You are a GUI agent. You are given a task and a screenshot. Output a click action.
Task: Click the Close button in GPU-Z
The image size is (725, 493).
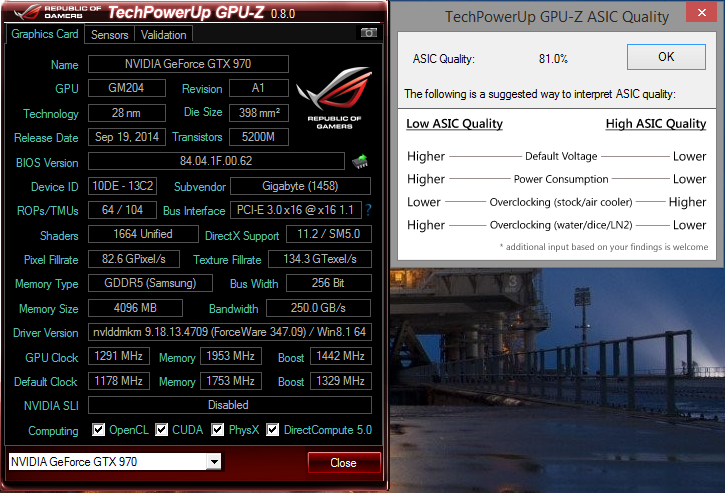click(344, 463)
